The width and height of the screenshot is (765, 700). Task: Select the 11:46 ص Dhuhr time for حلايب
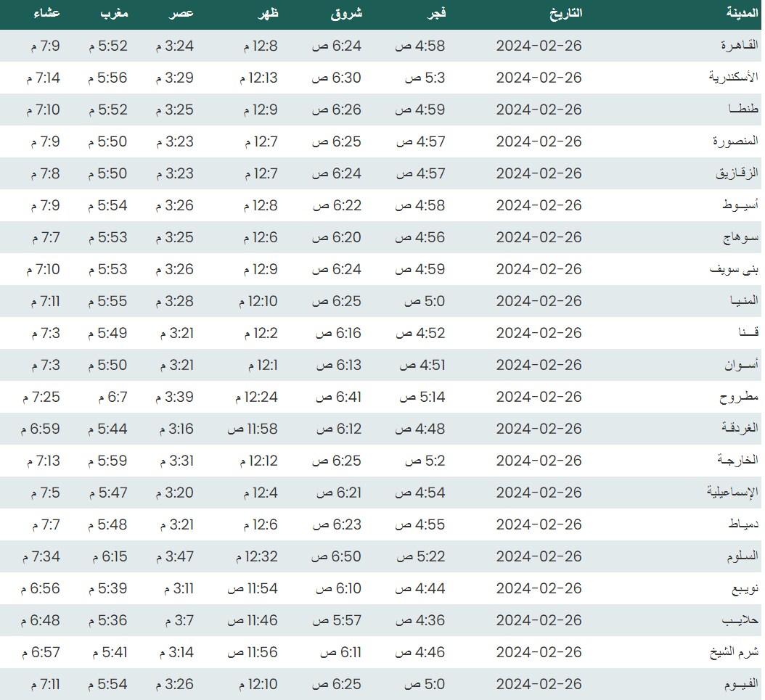(252, 620)
